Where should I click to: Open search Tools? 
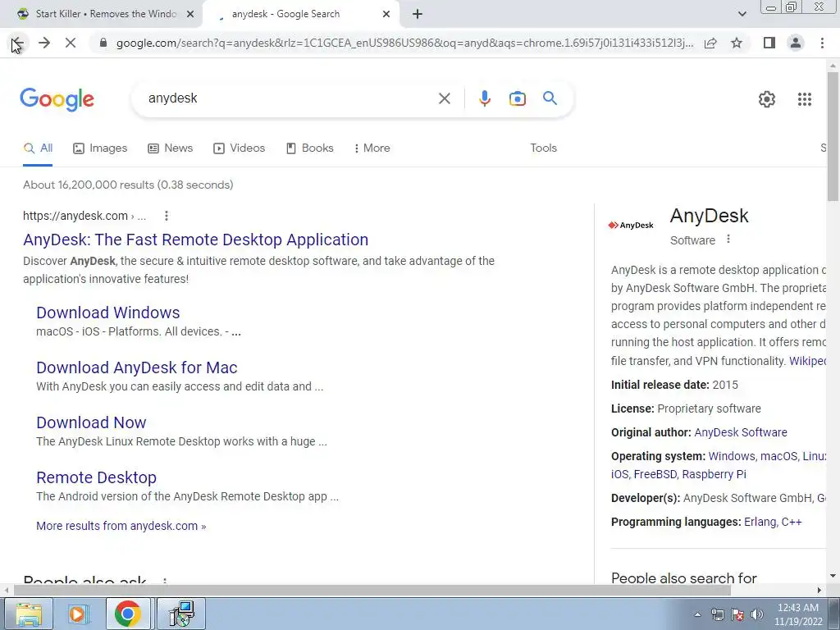click(543, 148)
